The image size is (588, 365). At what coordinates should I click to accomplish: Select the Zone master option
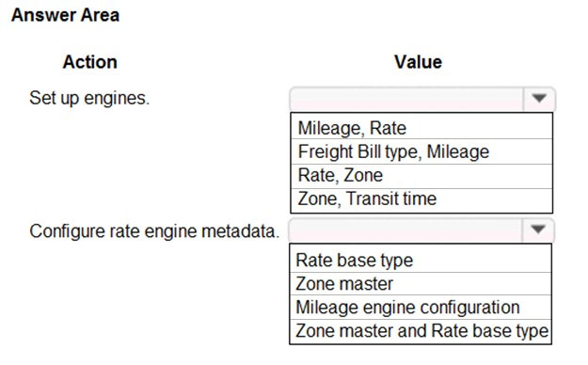[x=421, y=283]
